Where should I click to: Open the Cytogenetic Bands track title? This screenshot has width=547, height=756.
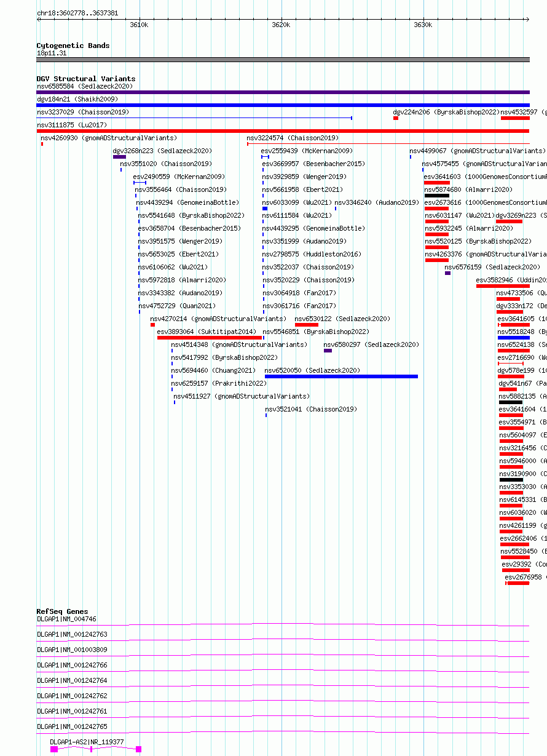(x=73, y=46)
